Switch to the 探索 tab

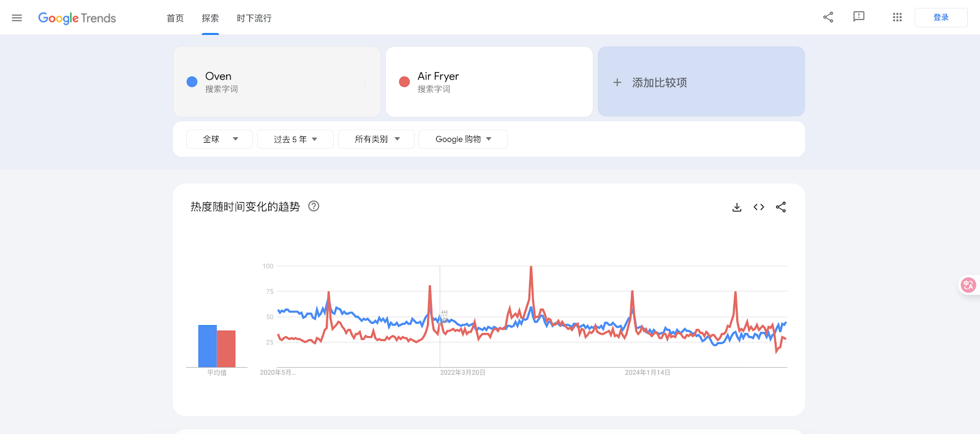click(x=210, y=18)
